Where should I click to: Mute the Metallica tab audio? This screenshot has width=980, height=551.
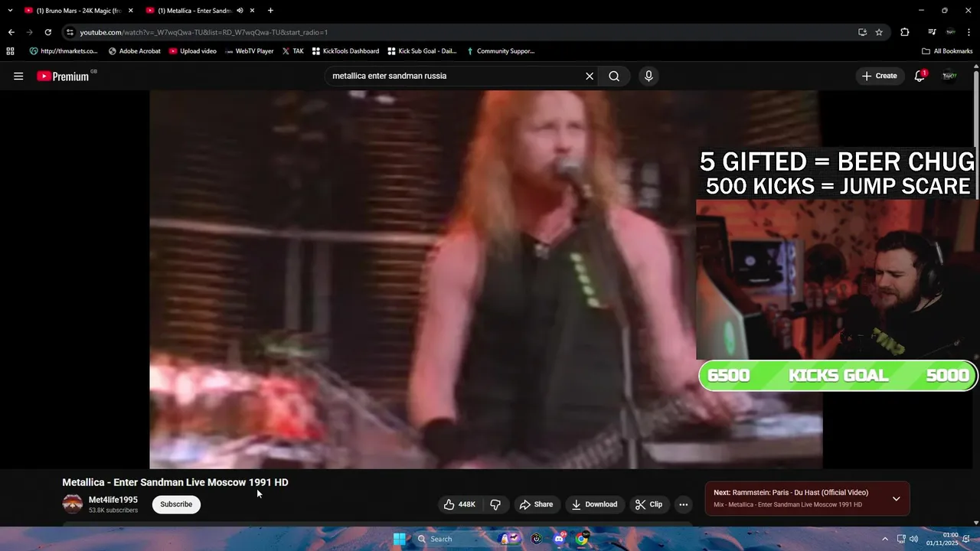pyautogui.click(x=240, y=11)
